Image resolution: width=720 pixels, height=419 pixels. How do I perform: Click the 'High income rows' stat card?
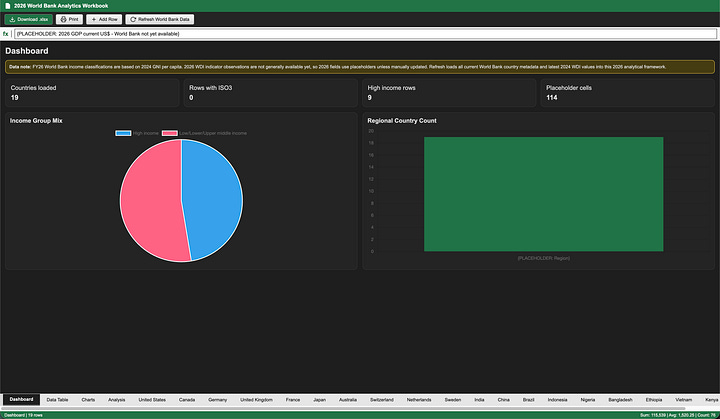[449, 93]
